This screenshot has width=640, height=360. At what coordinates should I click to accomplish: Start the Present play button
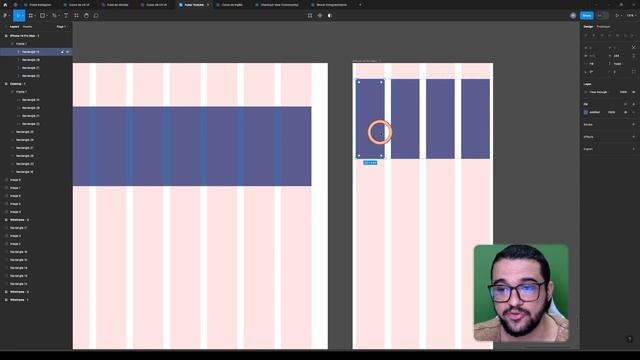(x=617, y=16)
